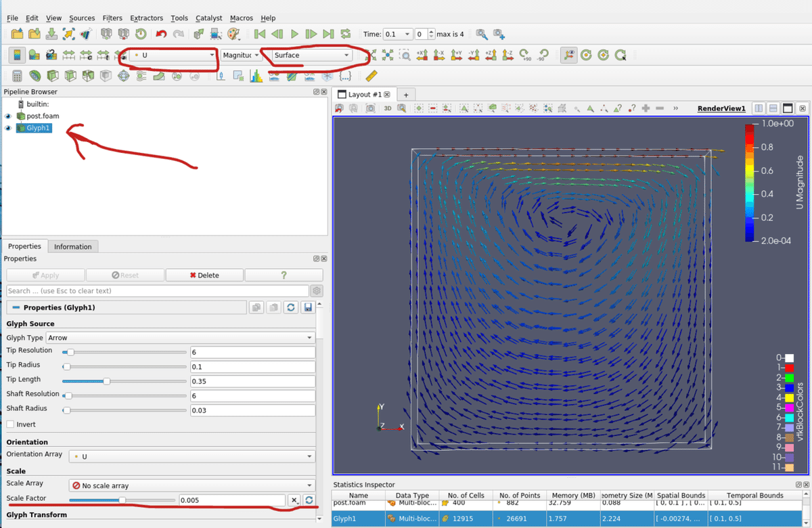Toggle 3D interaction mode in RenderView

click(388, 108)
